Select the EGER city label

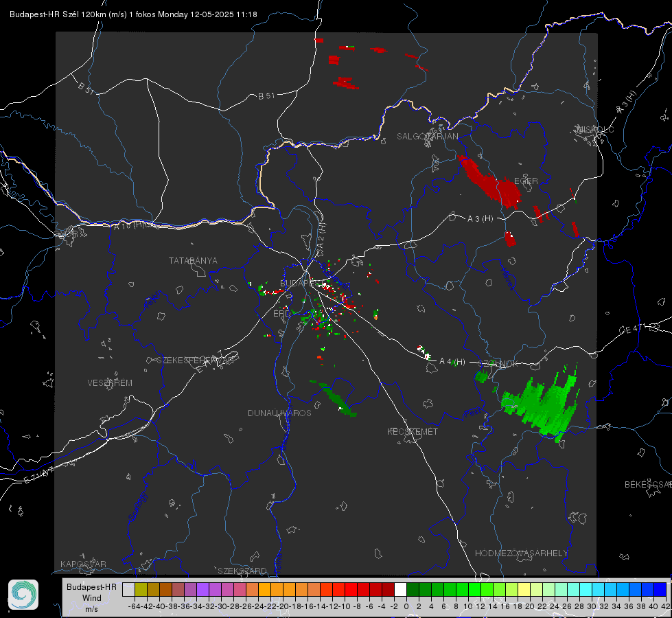[526, 181]
